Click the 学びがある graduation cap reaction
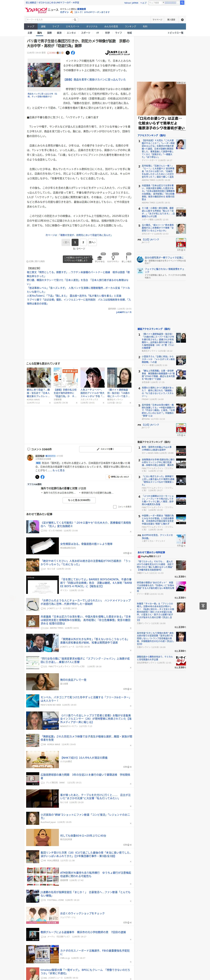 100,258
